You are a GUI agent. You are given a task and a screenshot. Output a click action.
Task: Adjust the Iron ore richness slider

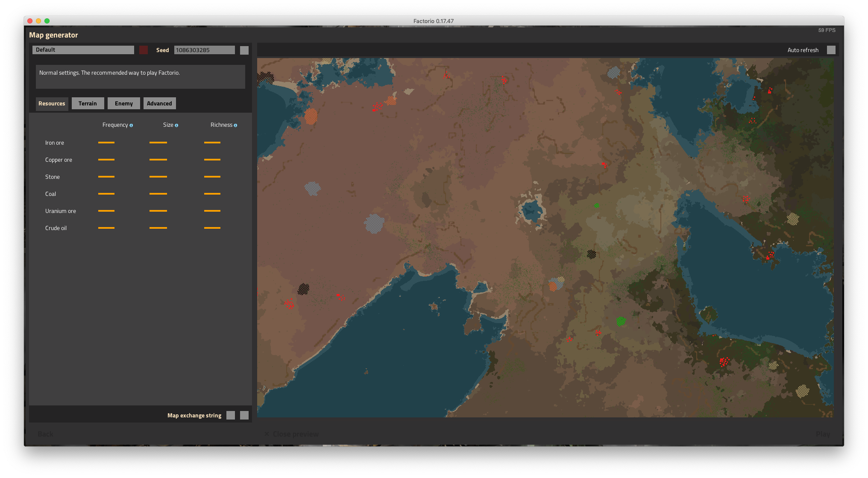click(x=212, y=143)
